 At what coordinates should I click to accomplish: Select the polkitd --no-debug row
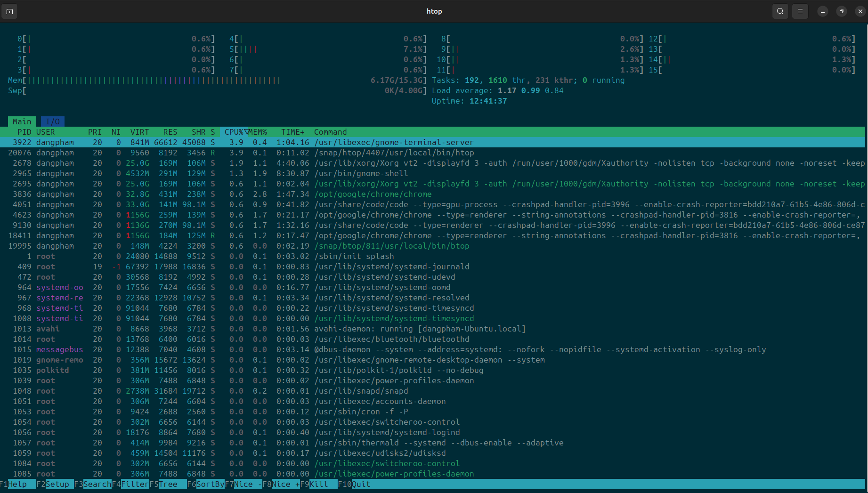coord(432,370)
